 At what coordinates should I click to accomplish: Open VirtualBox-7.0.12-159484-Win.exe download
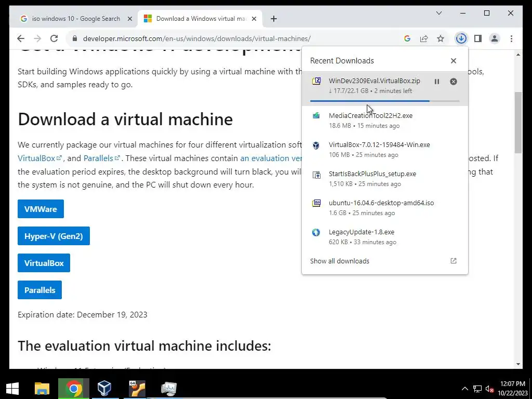pos(385,150)
